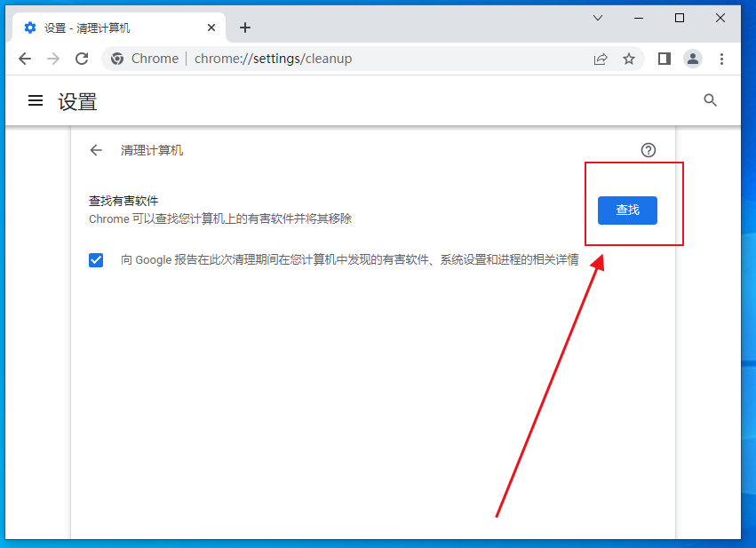Click the Chrome 可以查找您计算机上的有害软件 description
The width and height of the screenshot is (756, 548).
220,218
